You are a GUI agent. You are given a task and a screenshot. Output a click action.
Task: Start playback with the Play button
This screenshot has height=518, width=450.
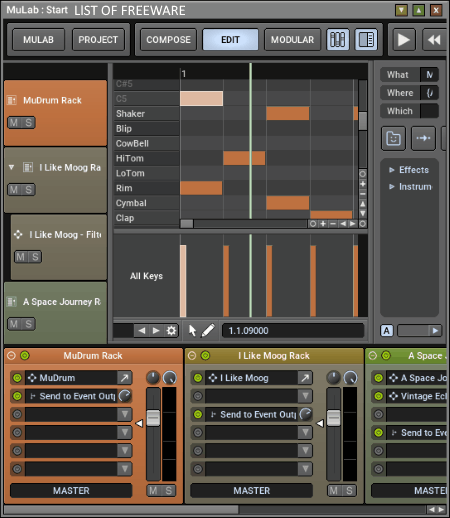click(x=404, y=40)
